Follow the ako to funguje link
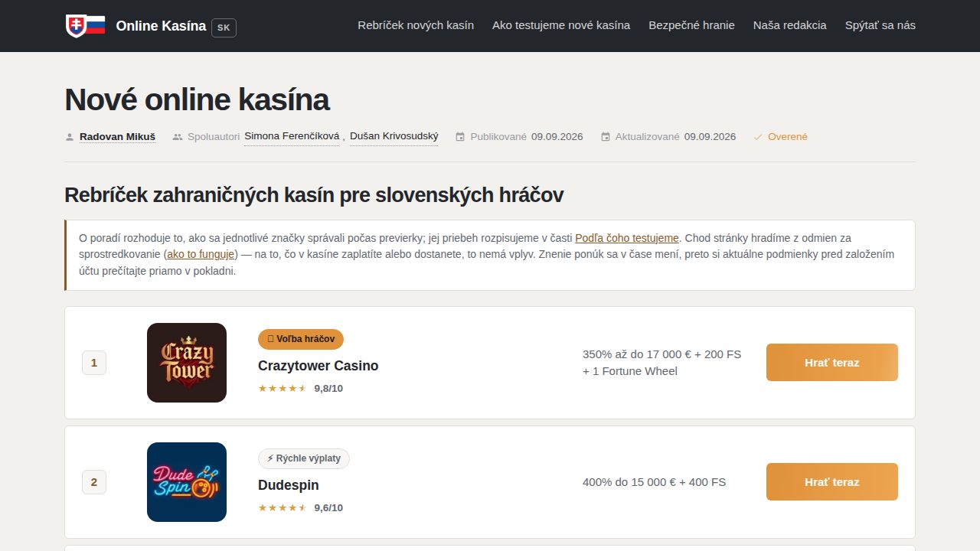 [201, 254]
